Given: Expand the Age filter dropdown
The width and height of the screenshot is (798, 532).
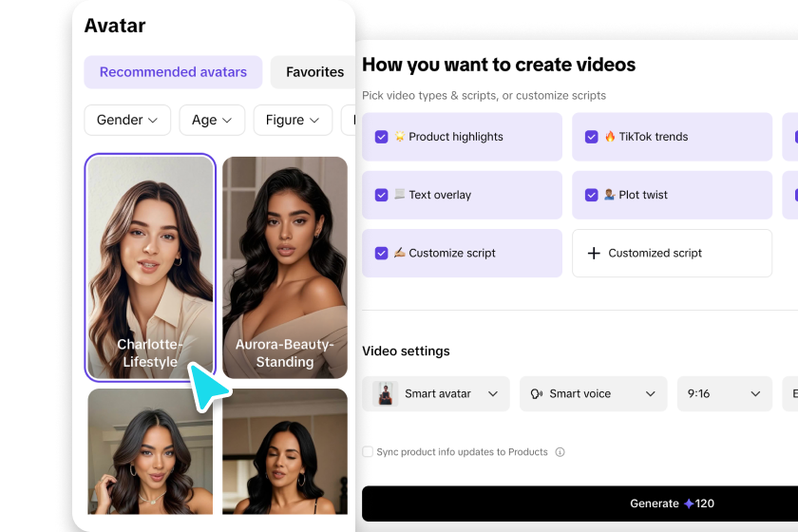Looking at the screenshot, I should (212, 120).
